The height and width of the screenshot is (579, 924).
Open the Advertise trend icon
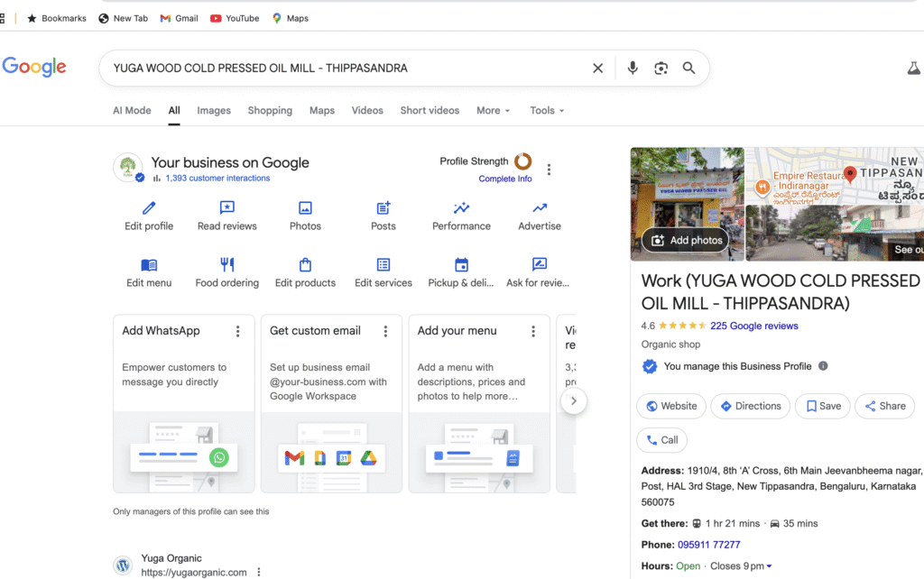point(540,208)
